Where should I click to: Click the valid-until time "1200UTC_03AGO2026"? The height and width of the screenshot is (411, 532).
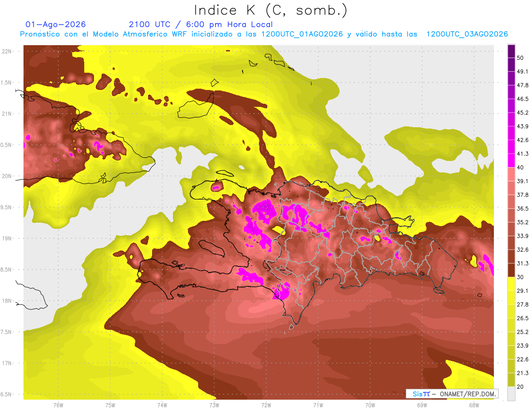[467, 34]
